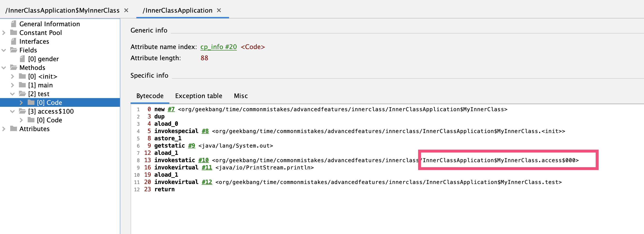Click the Constant Pool folder icon

click(x=14, y=33)
